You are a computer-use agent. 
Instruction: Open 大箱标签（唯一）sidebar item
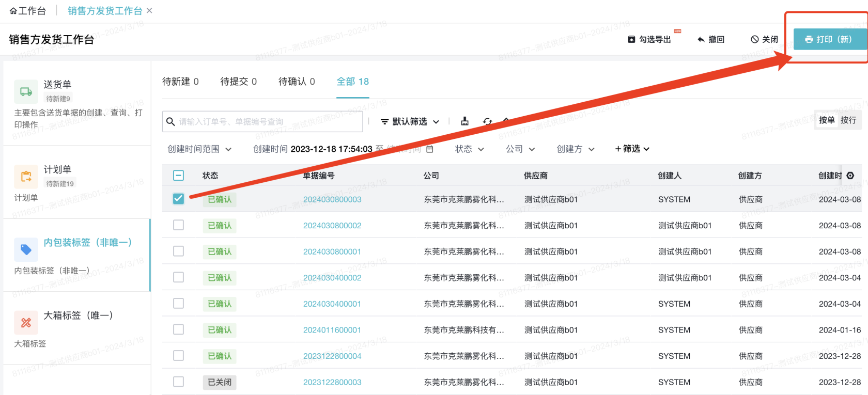coord(76,328)
